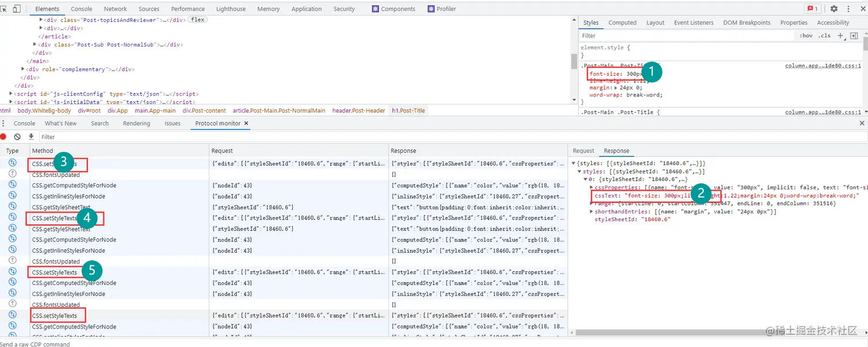
Task: Open the drawer Rendering tab
Action: (x=136, y=123)
